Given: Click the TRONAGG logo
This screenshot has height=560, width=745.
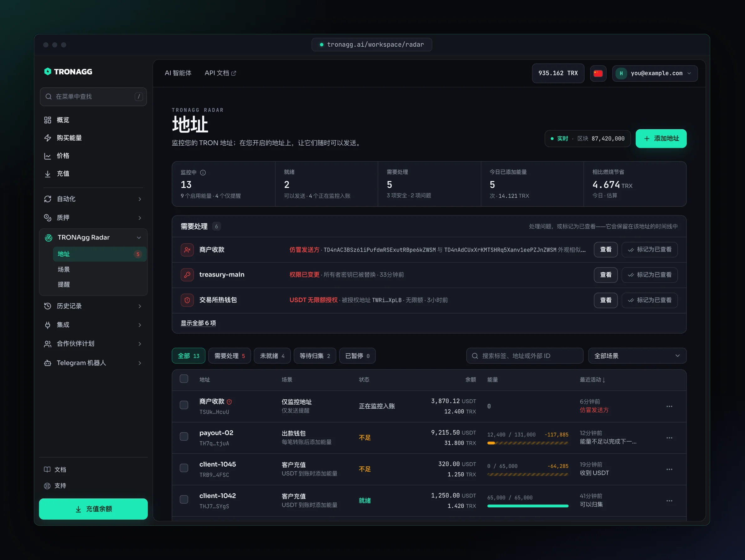Looking at the screenshot, I should coord(68,71).
